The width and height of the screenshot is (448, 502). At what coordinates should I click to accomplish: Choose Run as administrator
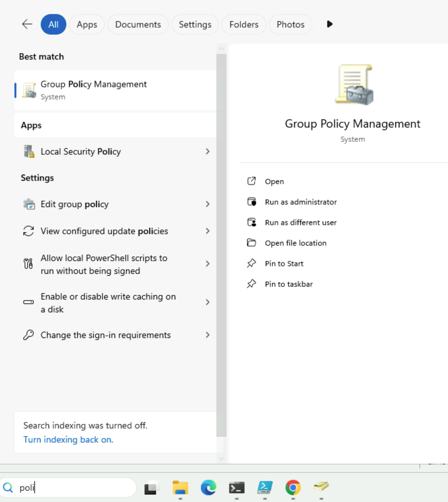click(x=301, y=202)
